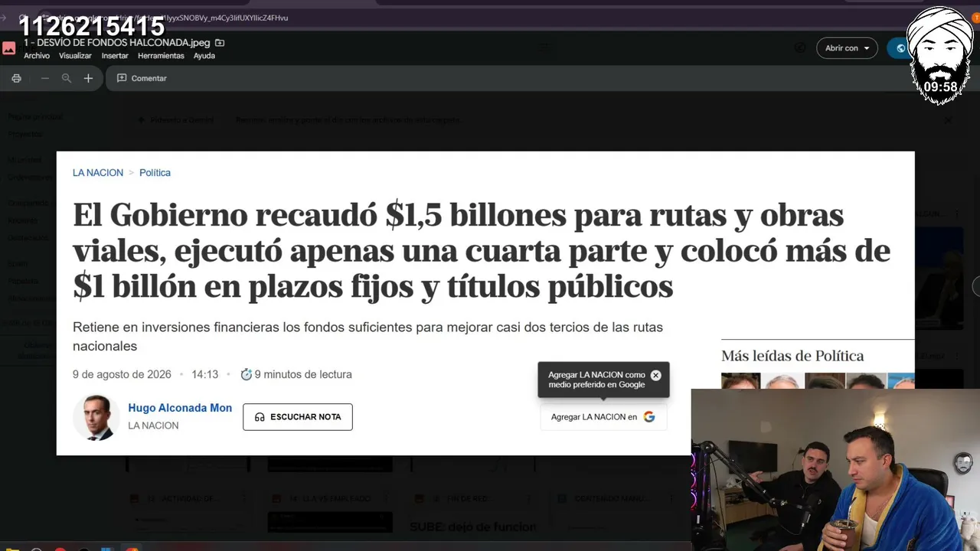Dismiss the background Drive banner with its X

948,120
